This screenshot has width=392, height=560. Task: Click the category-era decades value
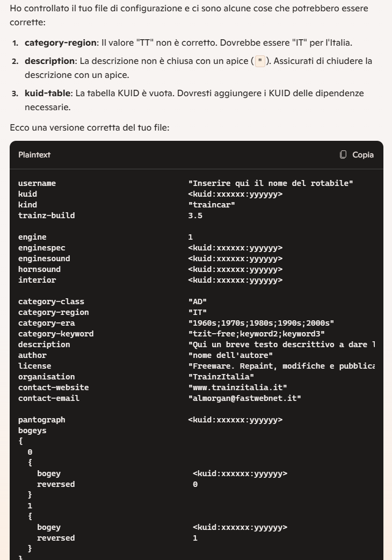pyautogui.click(x=261, y=323)
